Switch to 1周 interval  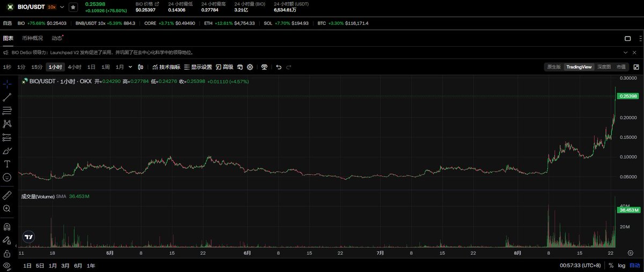click(106, 67)
